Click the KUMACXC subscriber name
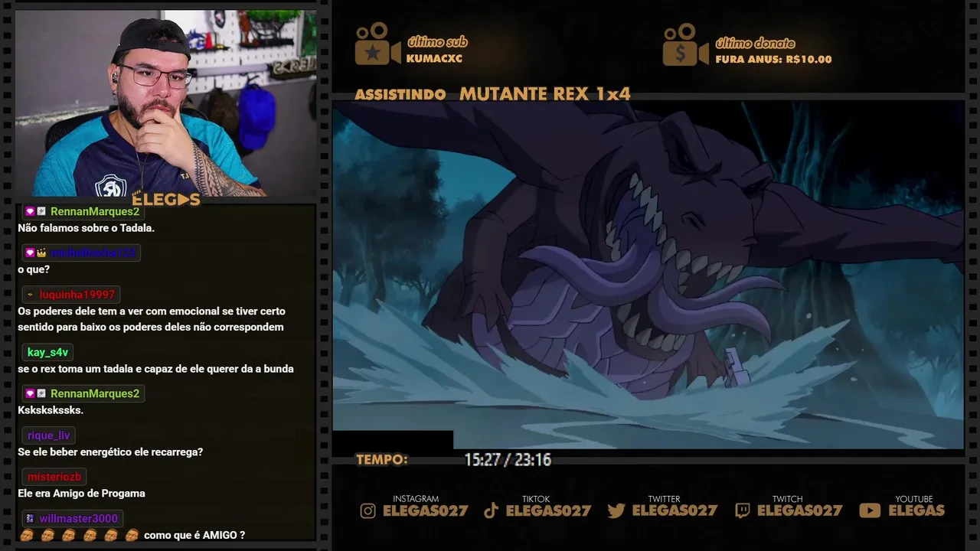 (x=434, y=59)
